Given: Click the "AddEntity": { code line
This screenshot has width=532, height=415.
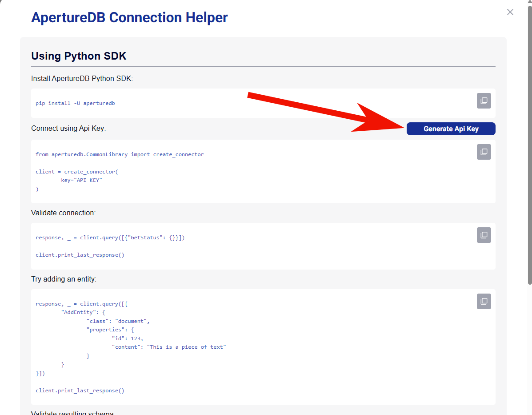Looking at the screenshot, I should coord(83,312).
